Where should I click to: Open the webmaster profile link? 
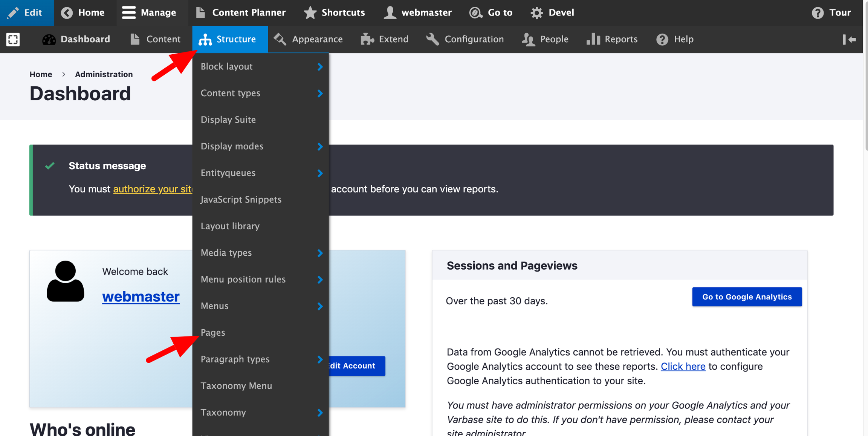(141, 296)
